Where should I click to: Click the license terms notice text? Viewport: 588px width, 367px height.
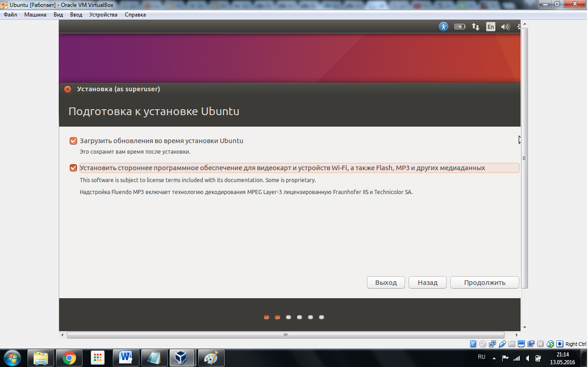pyautogui.click(x=198, y=180)
